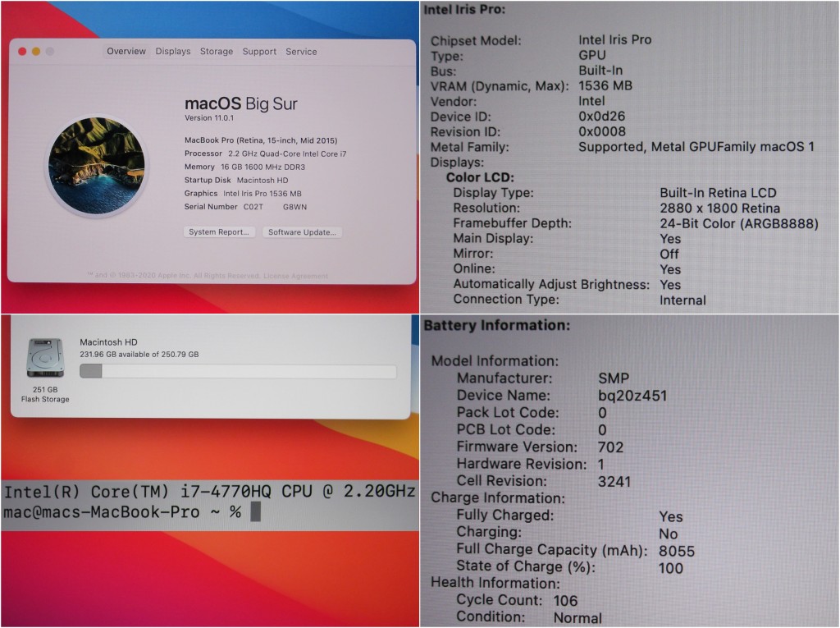Click the Manufacturer value SMP
Image resolution: width=840 pixels, height=628 pixels.
pos(614,378)
